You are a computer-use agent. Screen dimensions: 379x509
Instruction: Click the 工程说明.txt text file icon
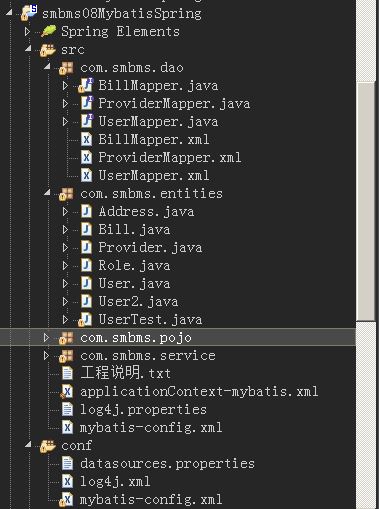pyautogui.click(x=67, y=373)
